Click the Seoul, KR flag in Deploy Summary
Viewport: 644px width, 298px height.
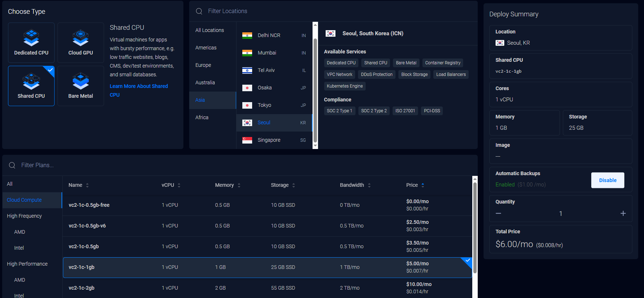click(x=500, y=43)
